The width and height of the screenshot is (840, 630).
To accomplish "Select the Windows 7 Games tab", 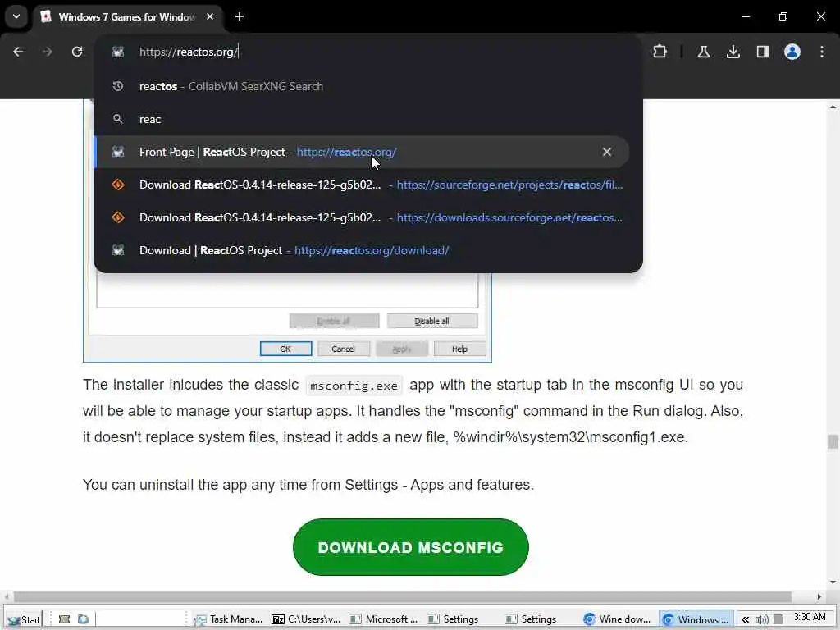I will pyautogui.click(x=129, y=16).
